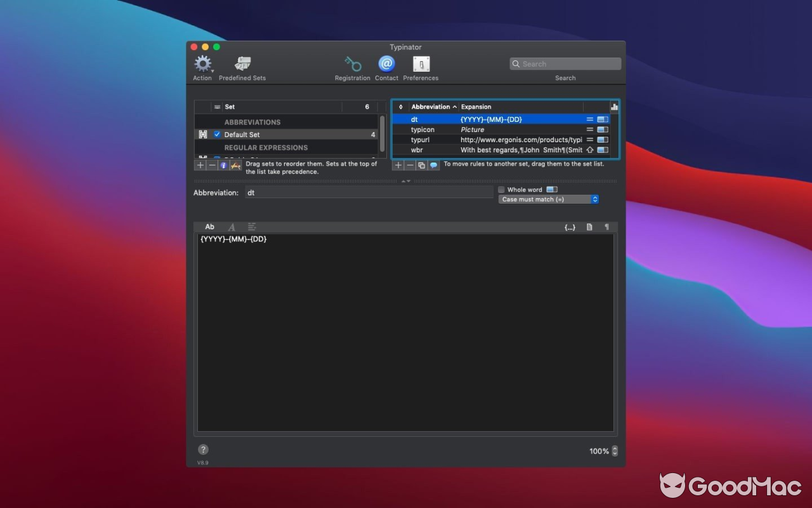
Task: Uncheck the Default Set checkbox
Action: [218, 134]
